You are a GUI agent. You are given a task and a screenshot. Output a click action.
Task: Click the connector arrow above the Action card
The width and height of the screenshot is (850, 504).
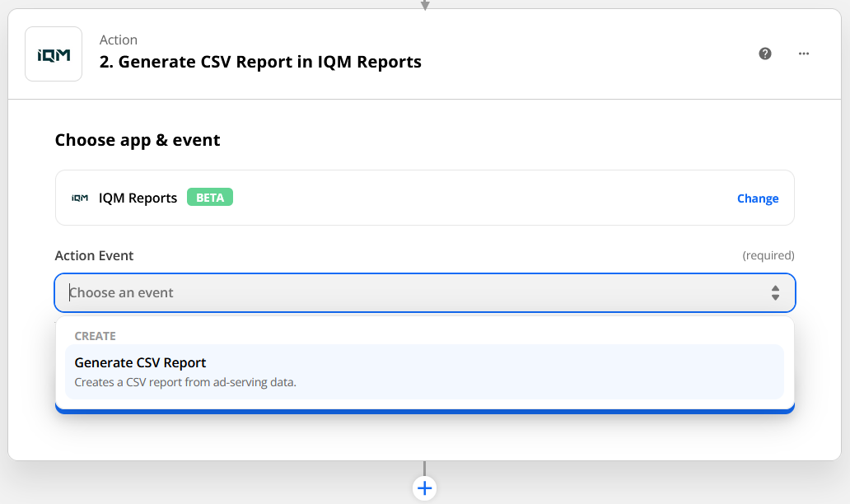point(425,5)
